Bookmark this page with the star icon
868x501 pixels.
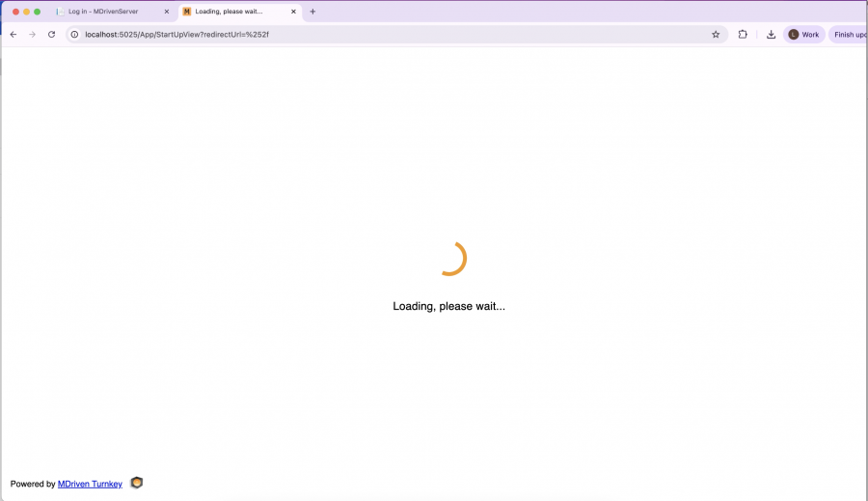tap(716, 35)
